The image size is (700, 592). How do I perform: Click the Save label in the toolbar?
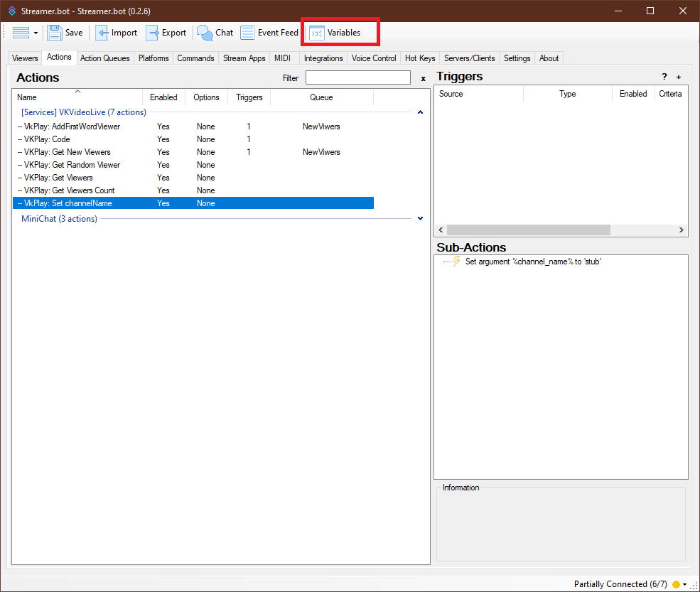click(x=74, y=33)
